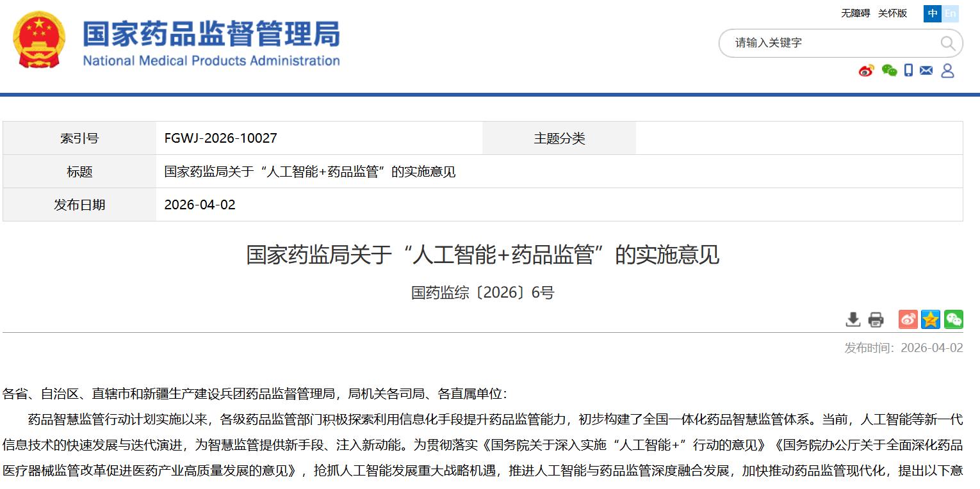The height and width of the screenshot is (489, 980).
Task: Open the WeChat icon in header
Action: 888,70
